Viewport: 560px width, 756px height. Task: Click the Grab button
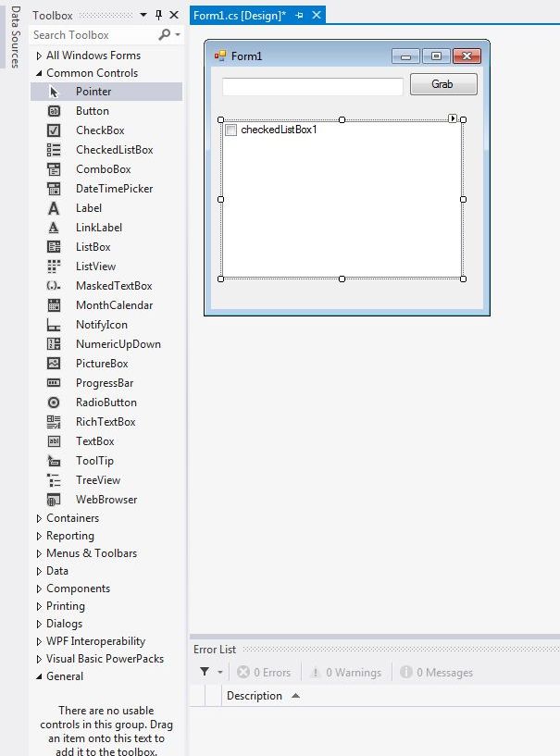(x=443, y=84)
